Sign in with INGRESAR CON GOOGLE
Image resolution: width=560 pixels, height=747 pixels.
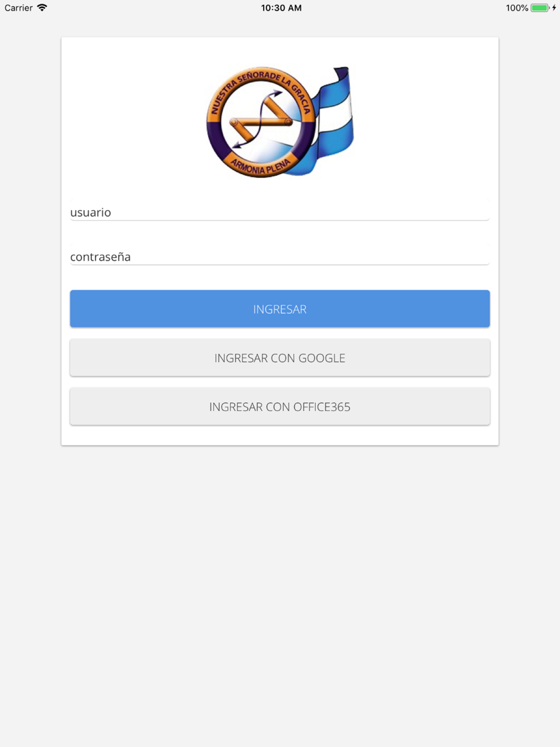pyautogui.click(x=280, y=358)
